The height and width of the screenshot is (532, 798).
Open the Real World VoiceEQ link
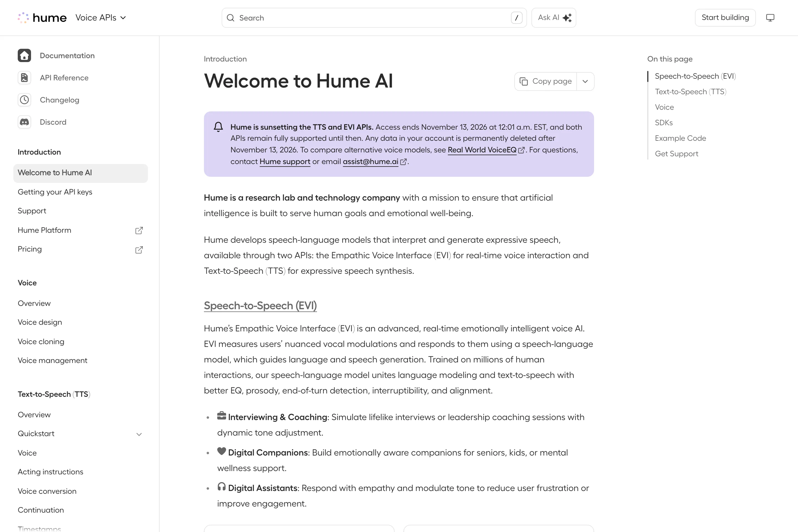pos(482,150)
